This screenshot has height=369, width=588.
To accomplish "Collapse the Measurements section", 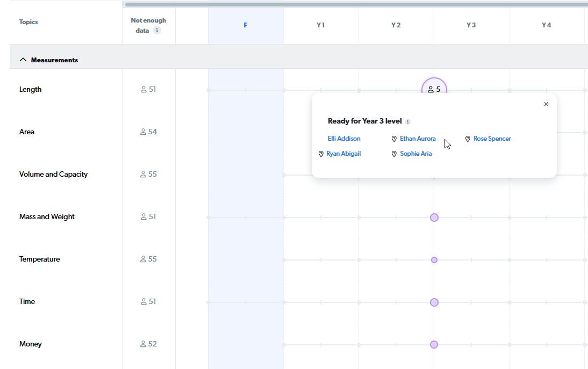I will [x=23, y=60].
